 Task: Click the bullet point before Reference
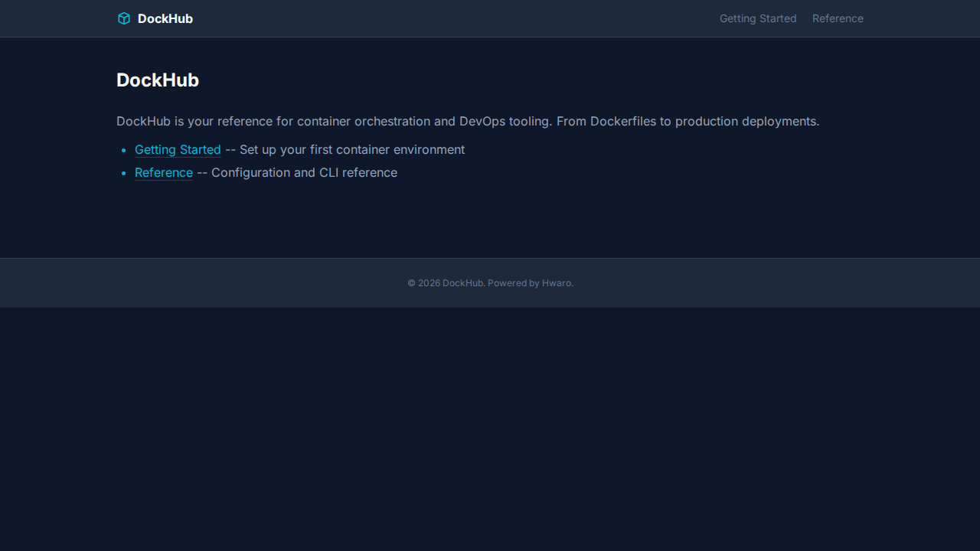pos(124,174)
